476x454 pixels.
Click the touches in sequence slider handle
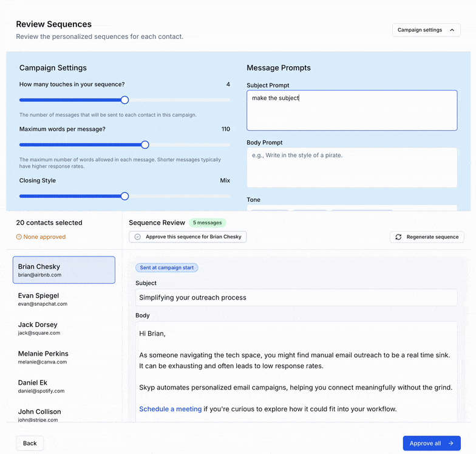(x=124, y=100)
